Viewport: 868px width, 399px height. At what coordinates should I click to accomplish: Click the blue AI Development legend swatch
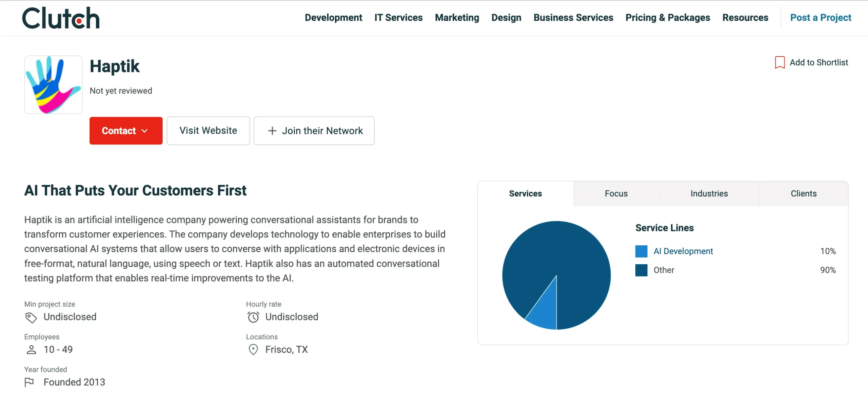(x=641, y=251)
